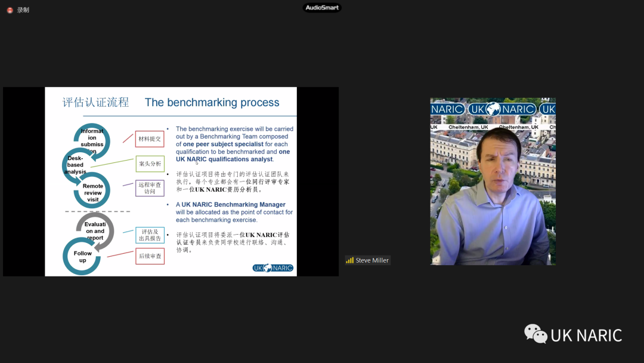Click the 材料提交 red box
This screenshot has height=363, width=644.
point(150,139)
